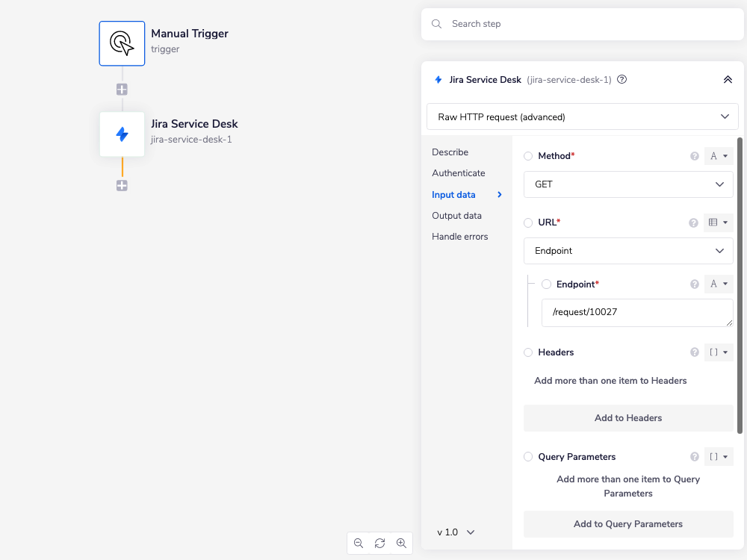
Task: Zoom in on the workflow canvas
Action: tap(401, 543)
